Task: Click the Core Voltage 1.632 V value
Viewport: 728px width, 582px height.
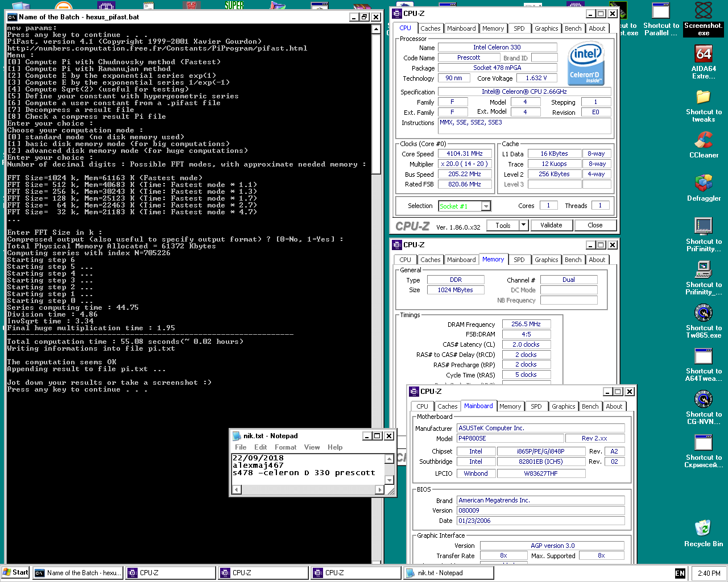Action: tap(536, 78)
